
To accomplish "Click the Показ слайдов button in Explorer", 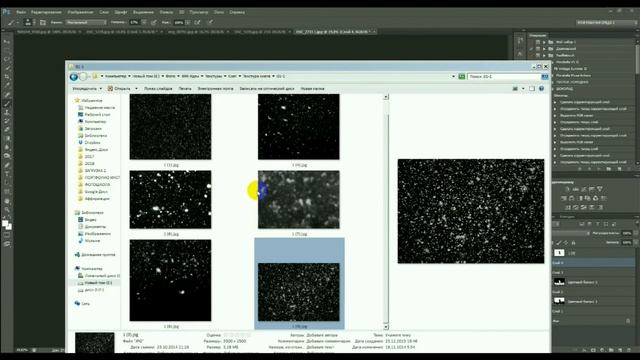I will pos(158,89).
